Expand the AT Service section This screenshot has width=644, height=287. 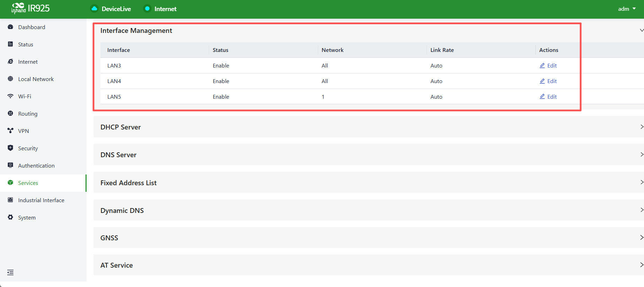tap(642, 265)
